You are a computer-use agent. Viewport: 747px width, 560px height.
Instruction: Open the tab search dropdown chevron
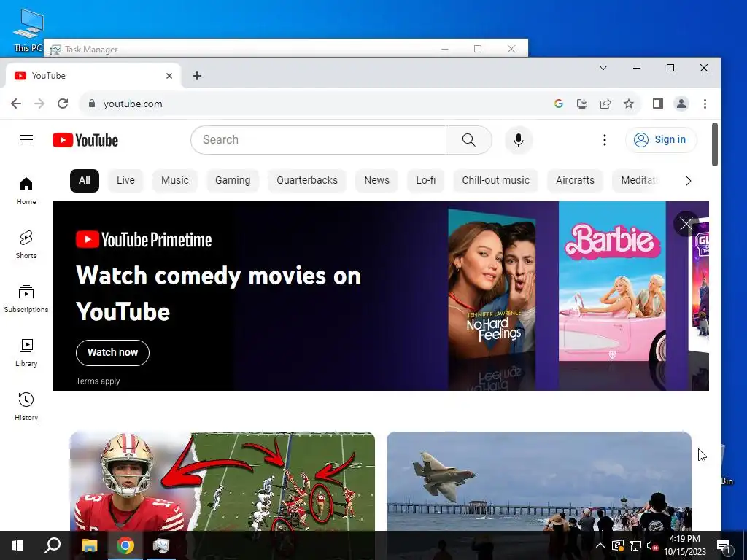click(603, 68)
